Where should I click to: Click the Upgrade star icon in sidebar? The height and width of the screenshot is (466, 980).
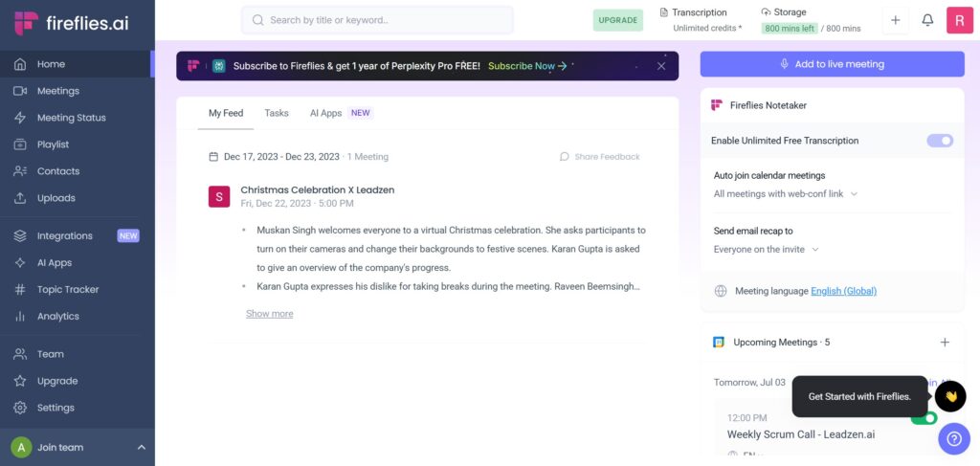click(20, 381)
